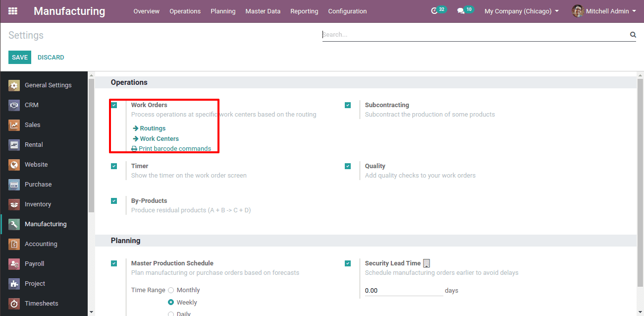Click the Accounting document icon in sidebar
The height and width of the screenshot is (316, 644).
pos(14,244)
